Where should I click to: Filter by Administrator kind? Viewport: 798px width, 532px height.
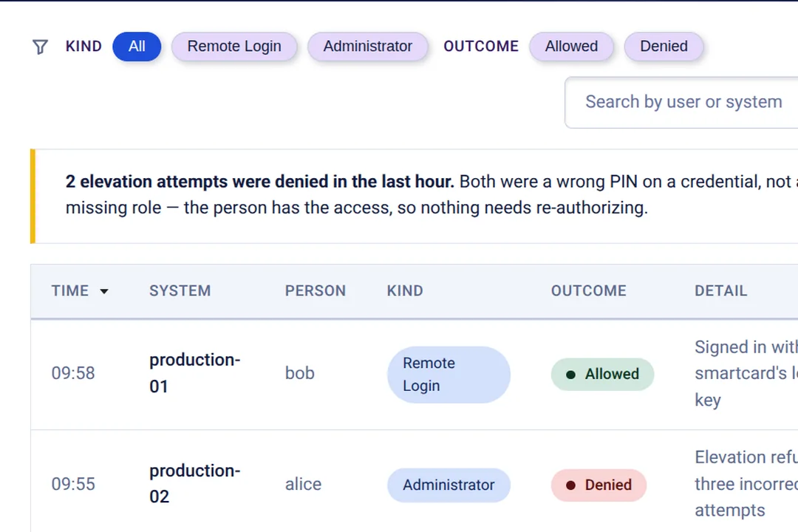pyautogui.click(x=367, y=47)
